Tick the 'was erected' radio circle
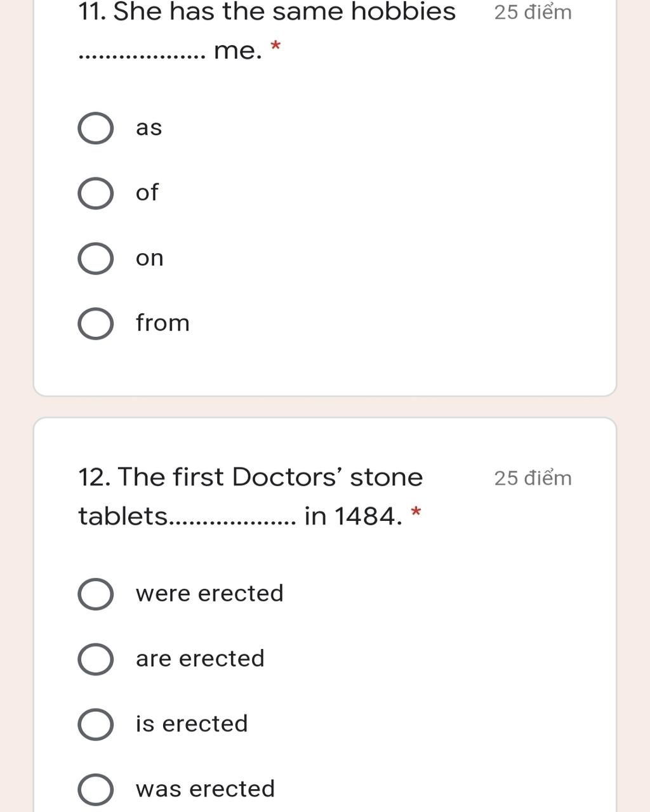Viewport: 650px width, 812px height. tap(96, 789)
